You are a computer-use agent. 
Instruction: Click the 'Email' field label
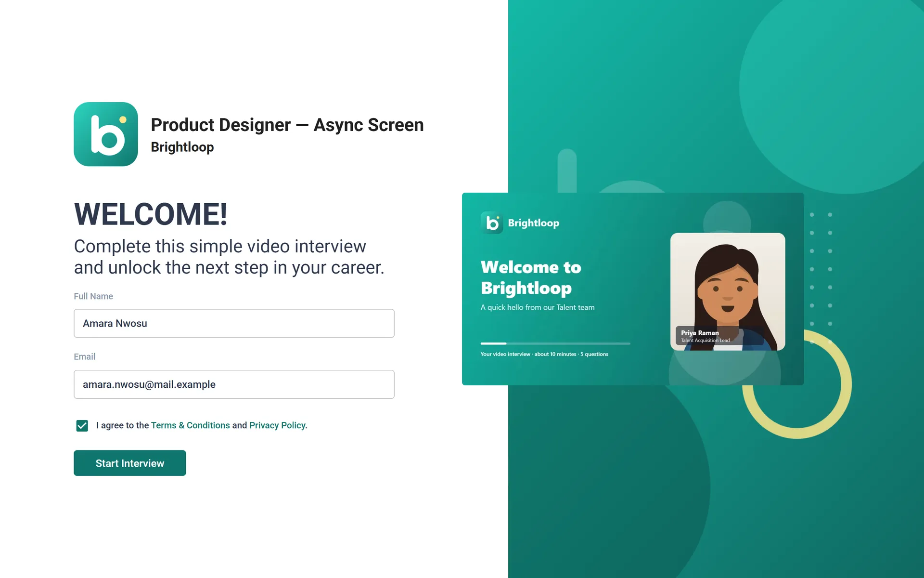(85, 356)
